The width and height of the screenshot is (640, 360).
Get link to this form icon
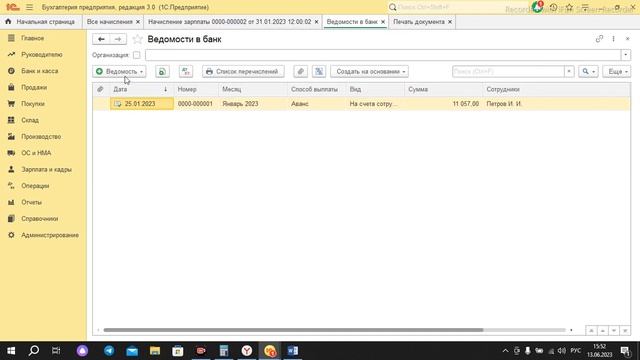coord(599,39)
